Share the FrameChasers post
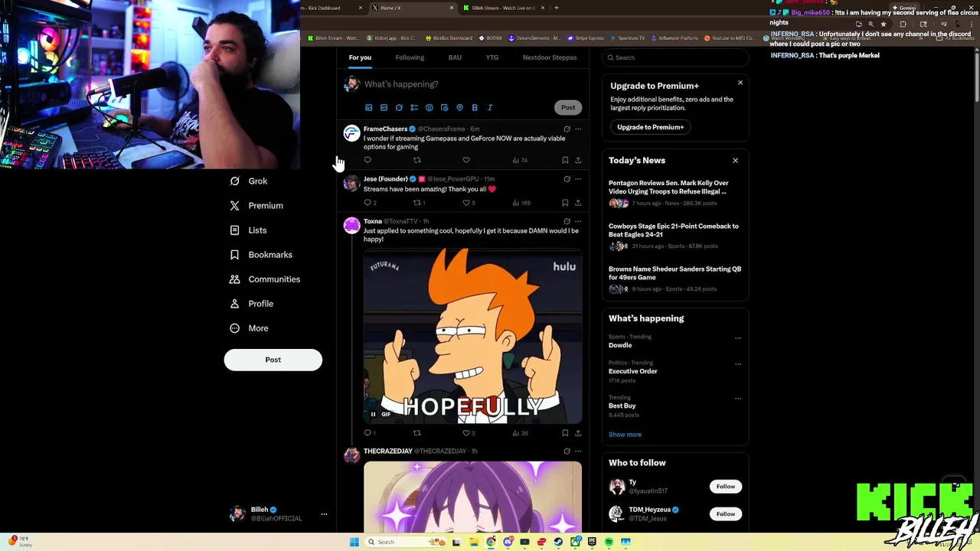This screenshot has height=551, width=980. click(x=578, y=161)
